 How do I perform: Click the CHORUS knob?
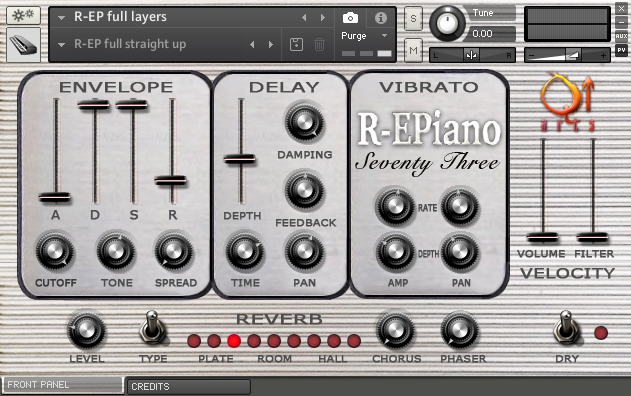click(395, 330)
